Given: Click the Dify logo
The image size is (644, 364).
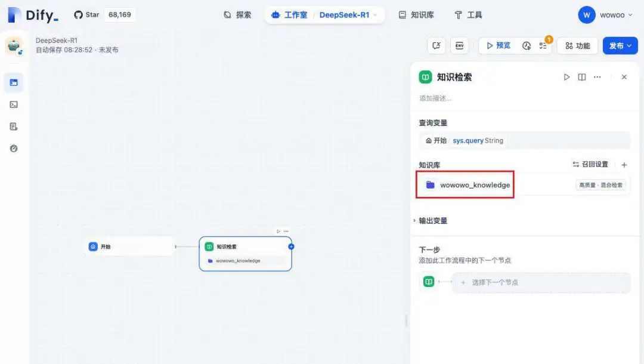Looking at the screenshot, I should click(x=33, y=15).
